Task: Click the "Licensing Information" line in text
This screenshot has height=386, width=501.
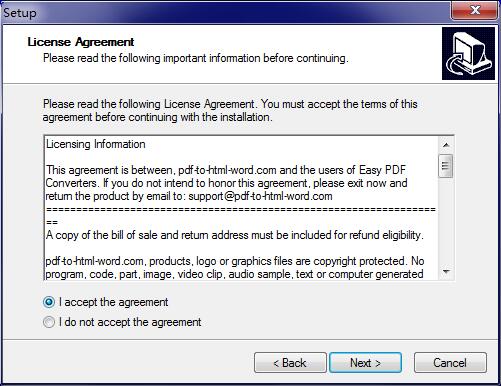Action: [x=96, y=144]
